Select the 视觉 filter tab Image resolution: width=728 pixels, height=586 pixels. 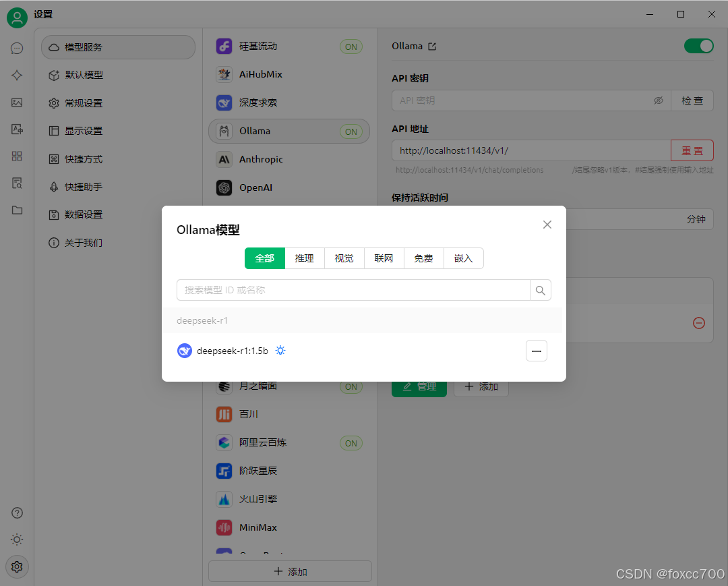coord(344,258)
